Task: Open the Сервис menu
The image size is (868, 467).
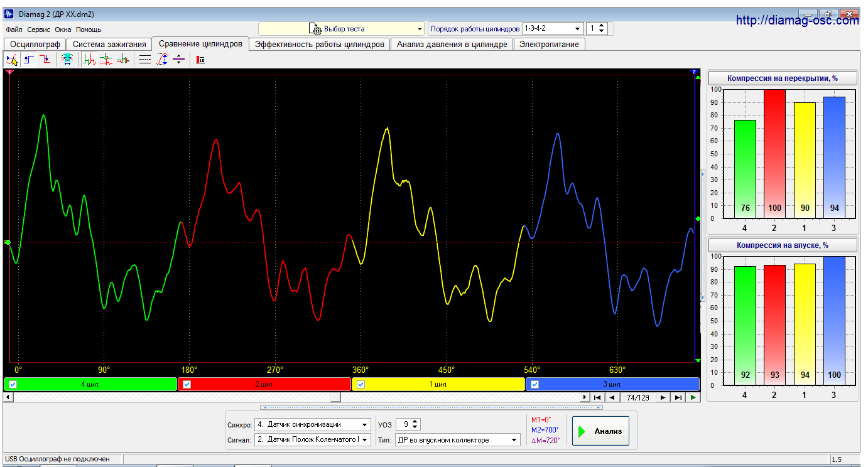Action: tap(39, 30)
